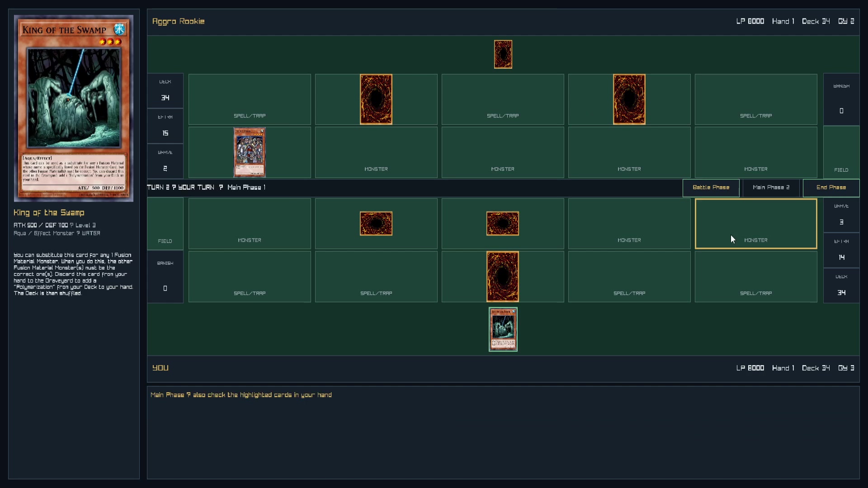868x488 pixels.
Task: Click opponent's second monster zone
Action: (x=376, y=152)
